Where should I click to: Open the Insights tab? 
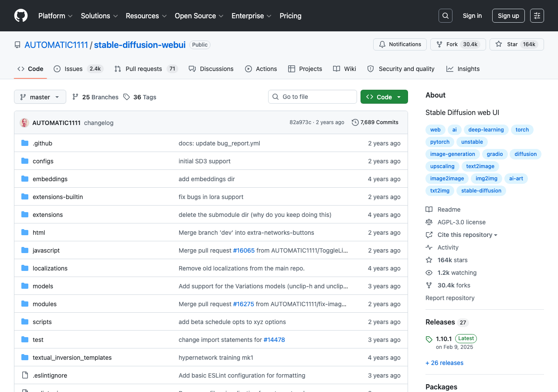tap(463, 69)
